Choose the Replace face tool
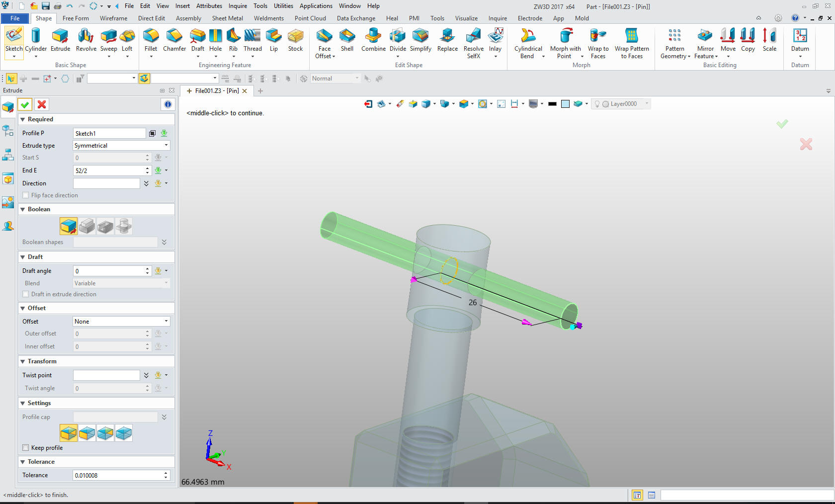 447,40
